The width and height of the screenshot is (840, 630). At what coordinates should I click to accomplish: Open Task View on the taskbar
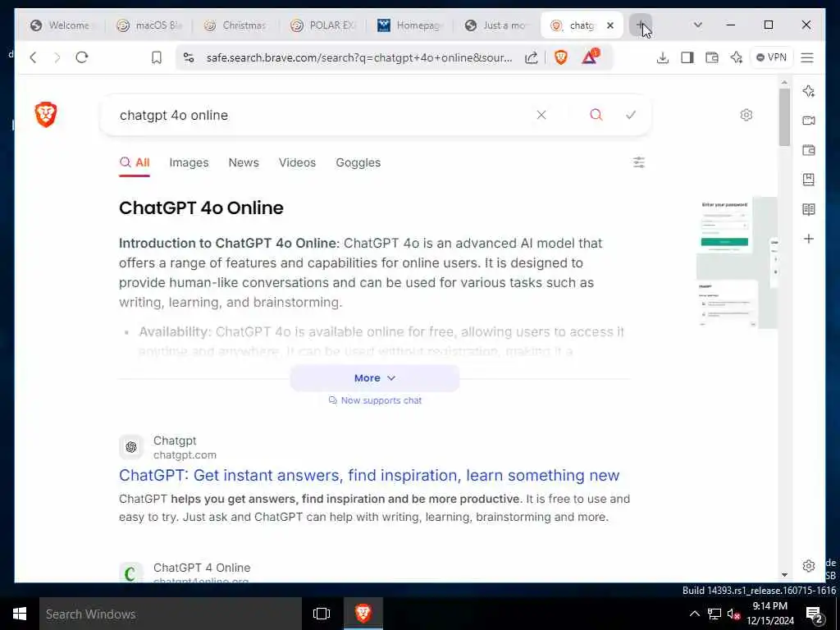click(x=322, y=614)
